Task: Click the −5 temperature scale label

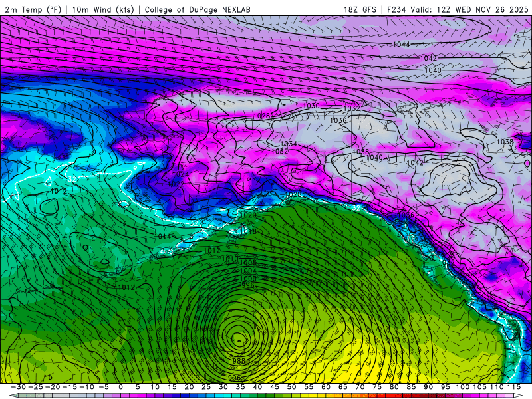Action: [104, 387]
